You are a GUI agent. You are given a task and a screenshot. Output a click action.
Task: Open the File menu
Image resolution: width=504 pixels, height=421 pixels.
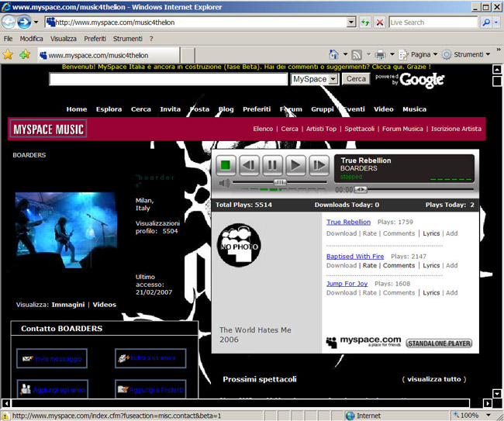(x=8, y=39)
